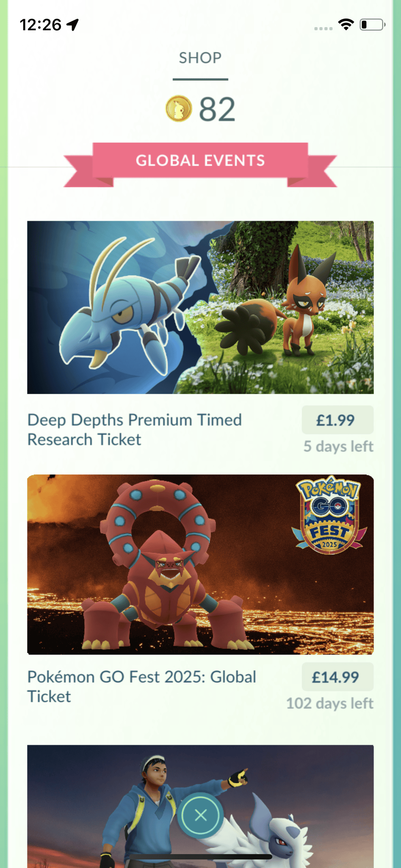Select the SHOP tab header
The width and height of the screenshot is (401, 868).
[x=200, y=58]
